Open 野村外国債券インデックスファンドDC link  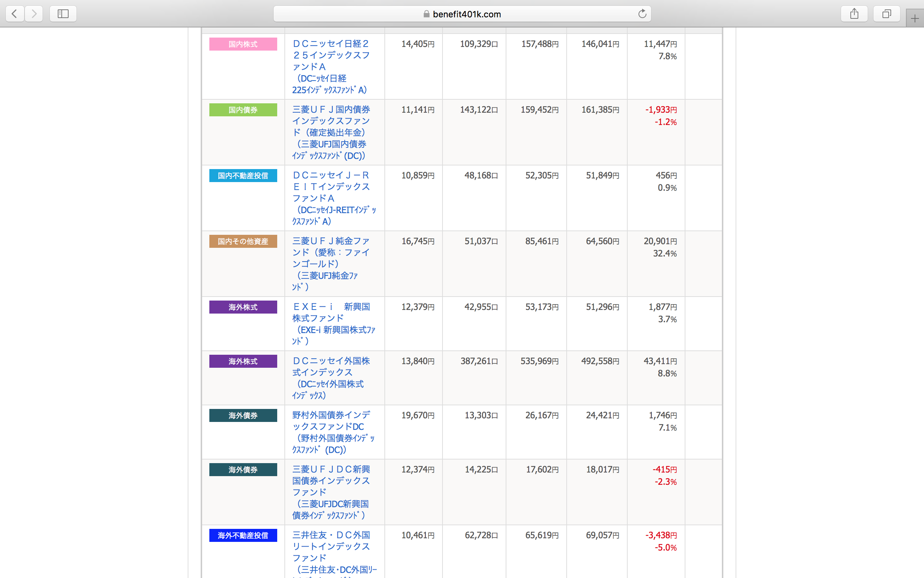334,432
